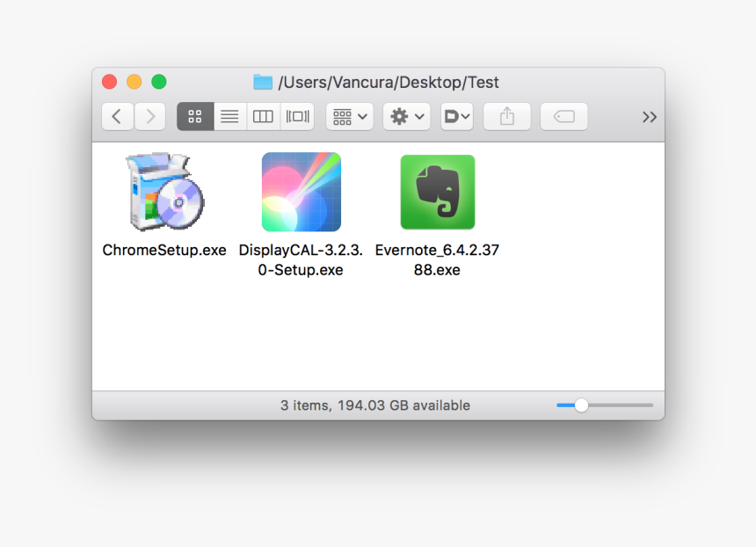Screen dimensions: 756x547
Task: Expand the toolbar overflow chevron
Action: click(649, 116)
